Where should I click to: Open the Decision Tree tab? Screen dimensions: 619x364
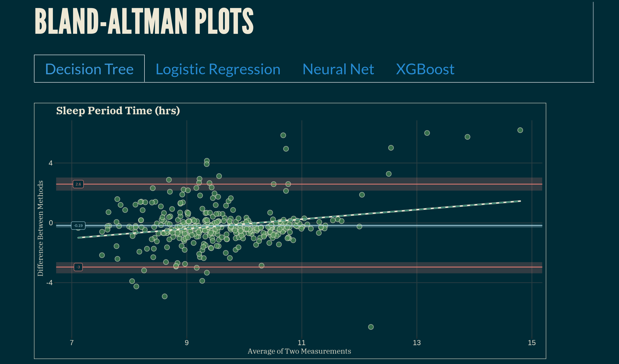point(89,69)
